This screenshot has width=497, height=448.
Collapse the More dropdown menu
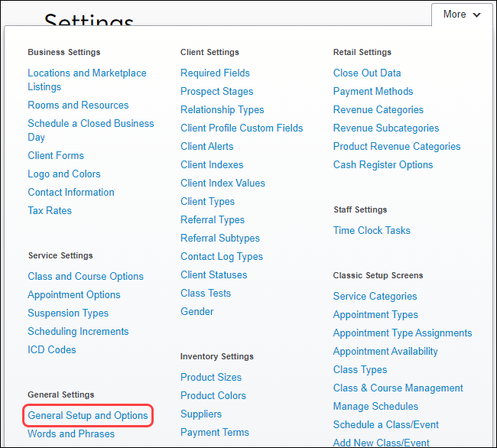click(462, 15)
